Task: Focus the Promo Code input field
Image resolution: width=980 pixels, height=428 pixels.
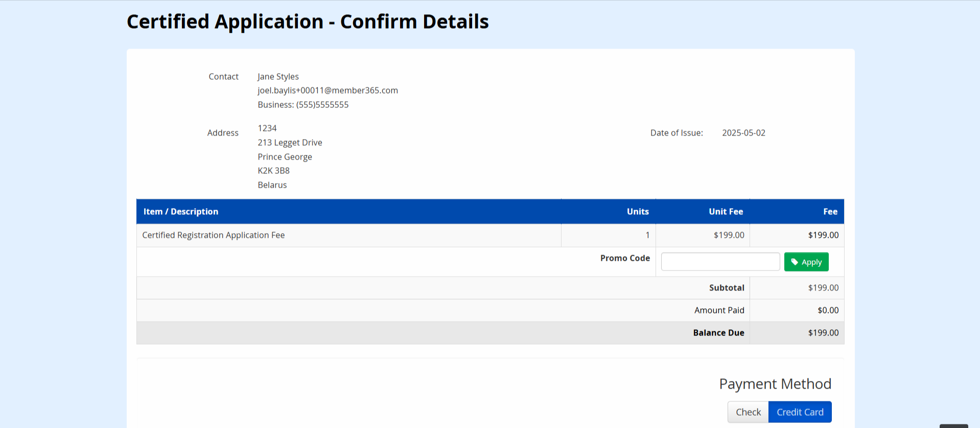Action: pos(720,262)
